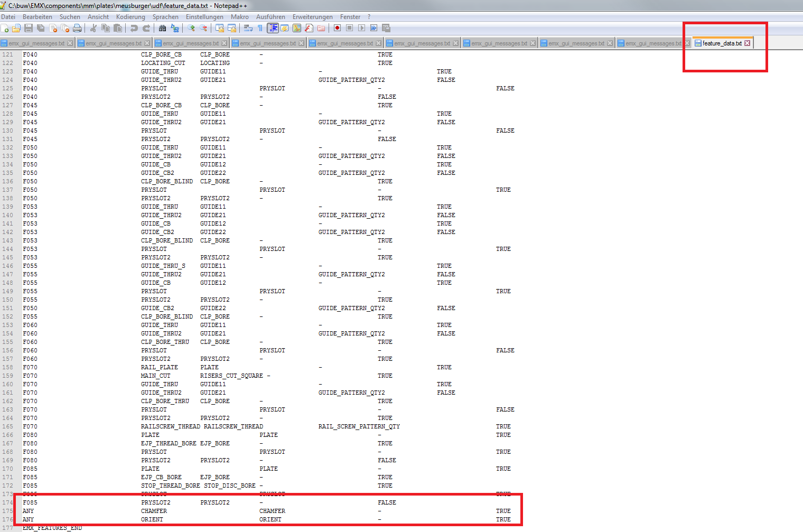Image resolution: width=803 pixels, height=532 pixels.
Task: Open the Ausführen menu
Action: (x=270, y=17)
